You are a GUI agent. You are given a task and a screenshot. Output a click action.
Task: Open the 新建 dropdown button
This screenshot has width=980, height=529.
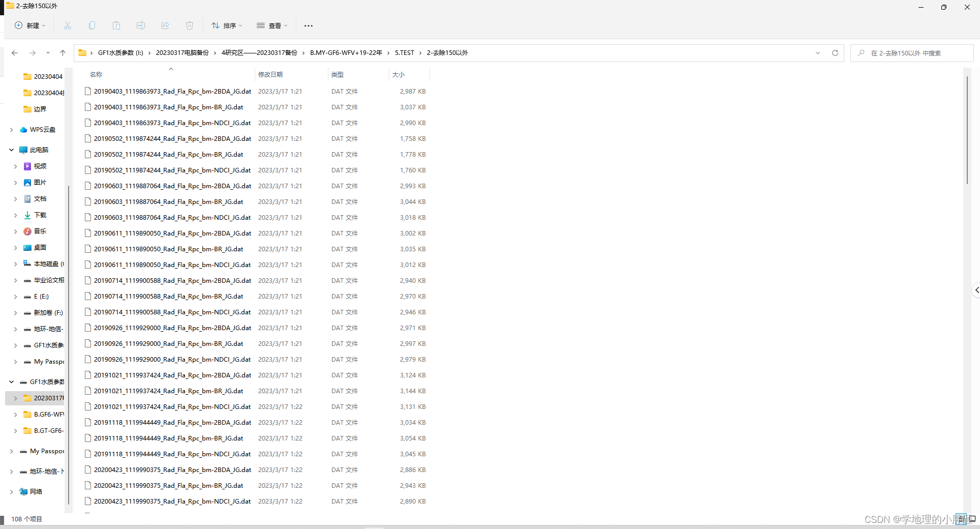[30, 25]
